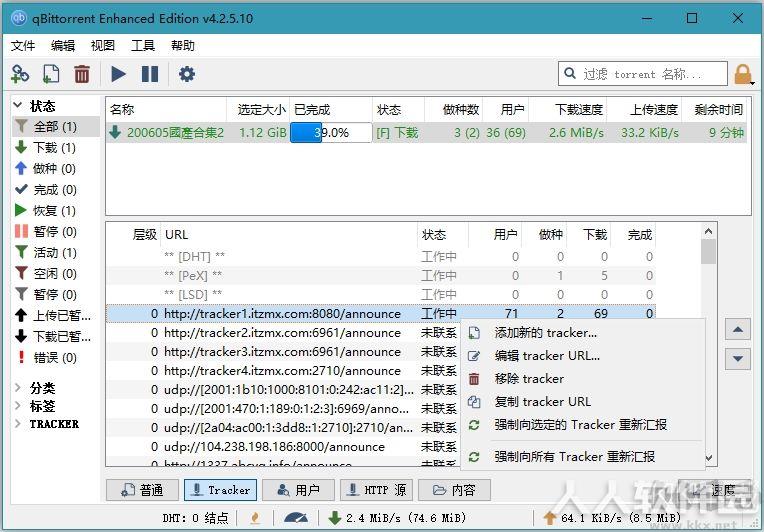Move tracker up with up-arrow button
This screenshot has width=764, height=532.
(x=738, y=330)
